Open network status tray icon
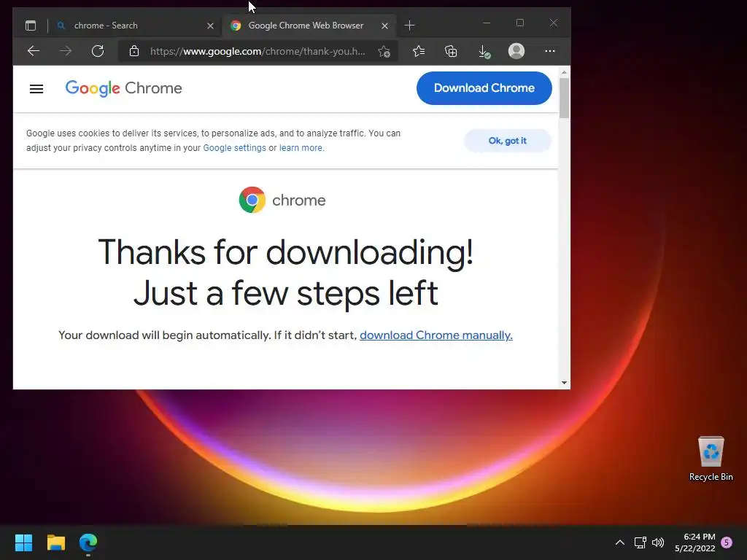Image resolution: width=747 pixels, height=560 pixels. tap(640, 542)
